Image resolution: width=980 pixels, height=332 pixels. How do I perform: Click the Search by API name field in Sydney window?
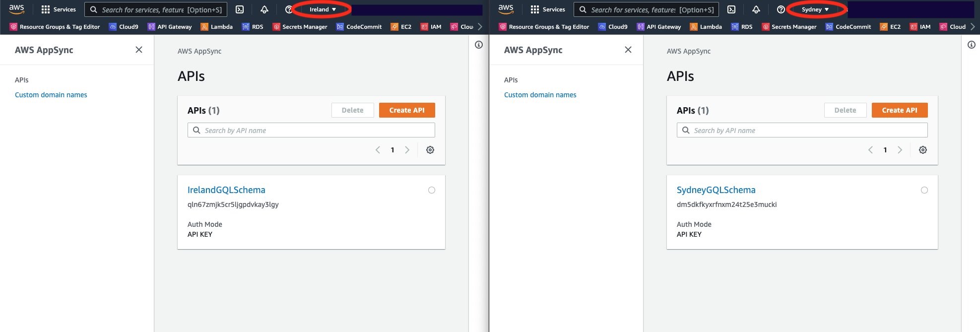[x=802, y=130]
